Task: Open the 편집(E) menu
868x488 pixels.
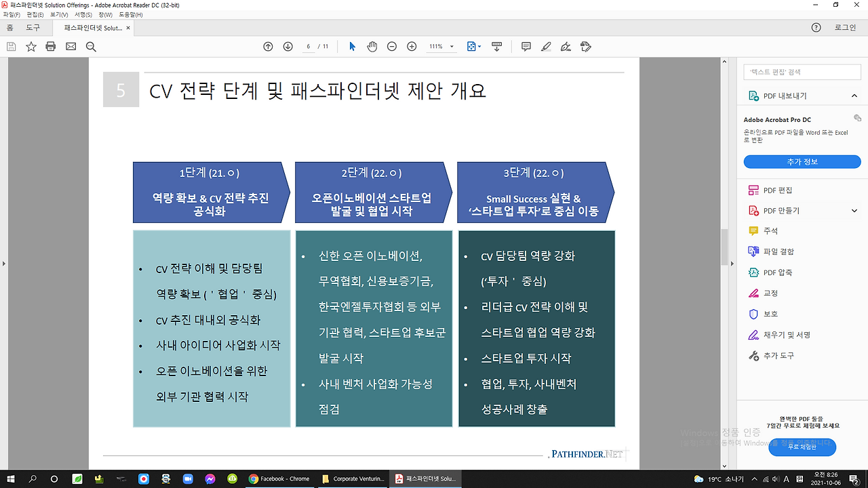Action: pyautogui.click(x=35, y=14)
